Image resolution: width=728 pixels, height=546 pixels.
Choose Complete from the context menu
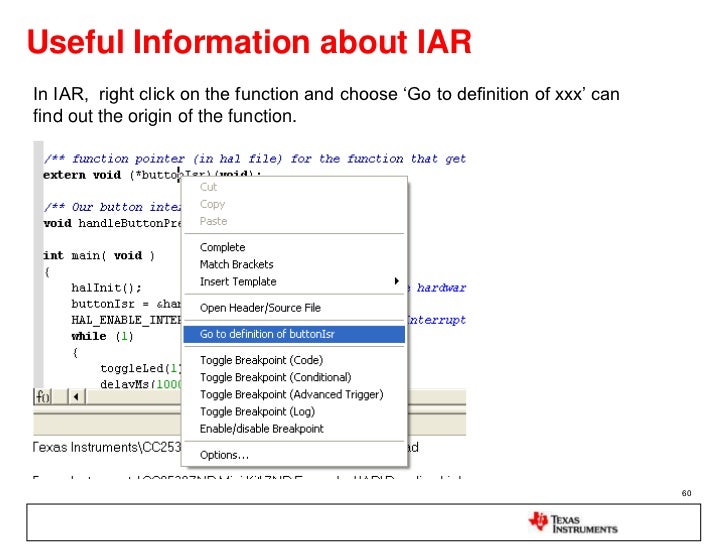294,247
